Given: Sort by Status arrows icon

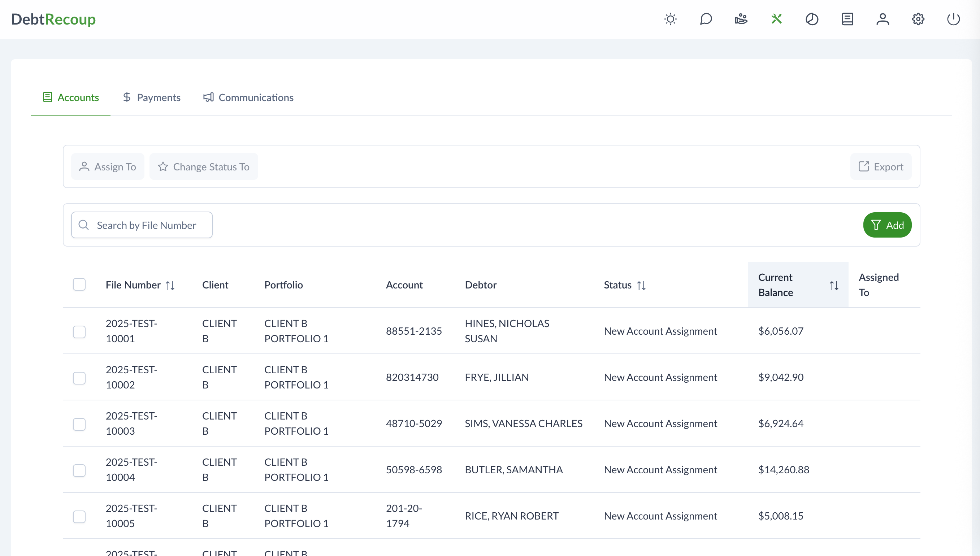Looking at the screenshot, I should 641,286.
